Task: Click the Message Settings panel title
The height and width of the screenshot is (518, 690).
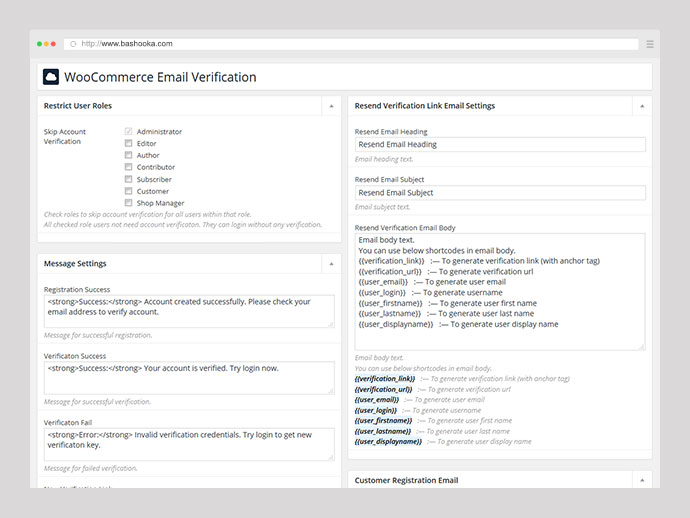Action: 75,264
